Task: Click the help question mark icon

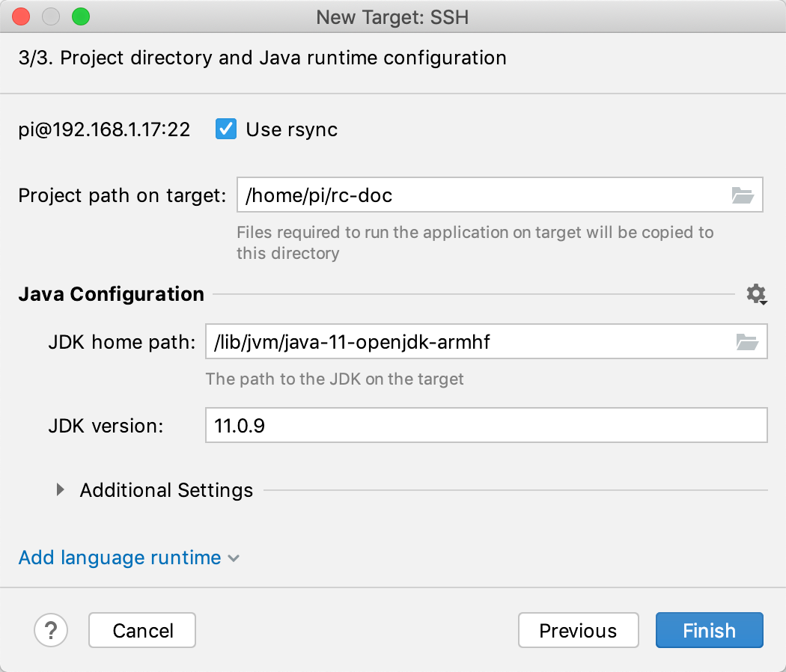Action: 51,630
